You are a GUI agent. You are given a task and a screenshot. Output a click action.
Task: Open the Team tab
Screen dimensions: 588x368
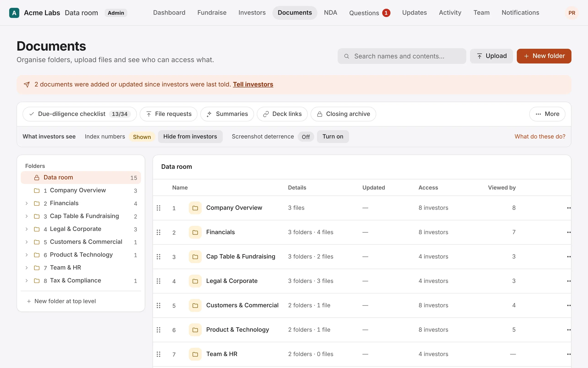[481, 13]
